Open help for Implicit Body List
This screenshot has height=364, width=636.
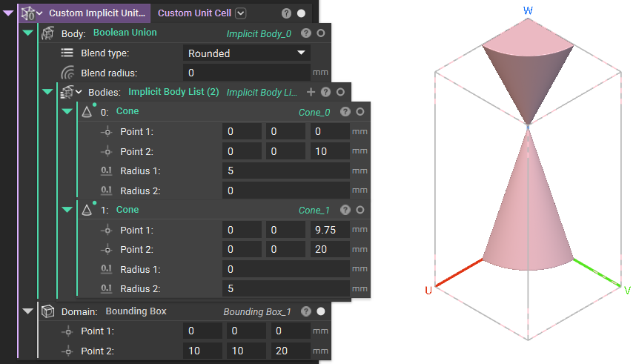click(x=325, y=92)
